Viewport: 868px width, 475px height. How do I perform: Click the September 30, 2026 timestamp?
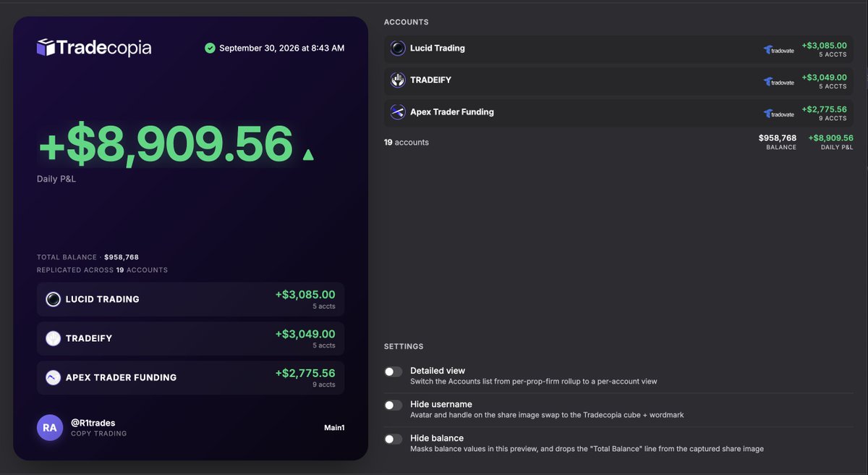[x=281, y=49]
